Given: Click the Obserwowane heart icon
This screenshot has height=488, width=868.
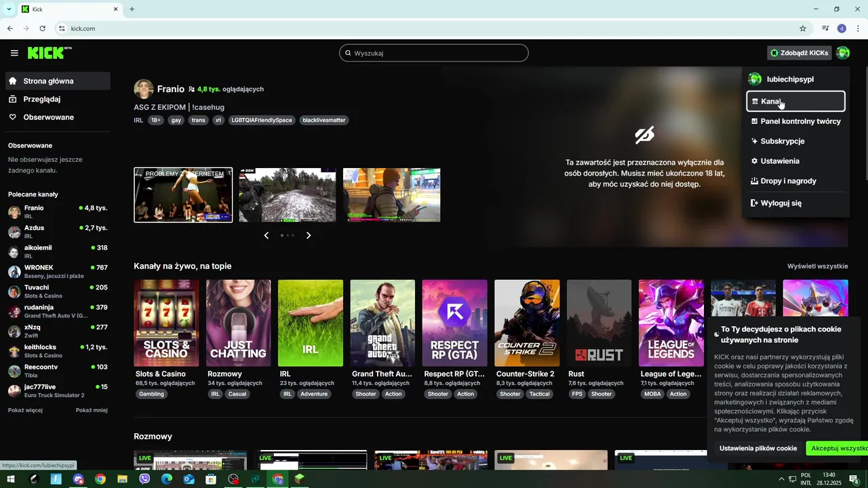Looking at the screenshot, I should (13, 117).
